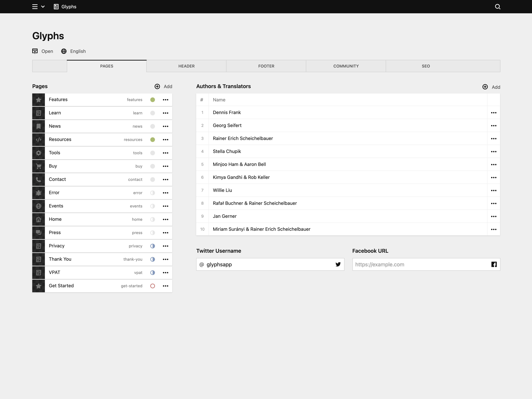Expand the chevron next to the hamburger menu
532x399 pixels.
[43, 7]
